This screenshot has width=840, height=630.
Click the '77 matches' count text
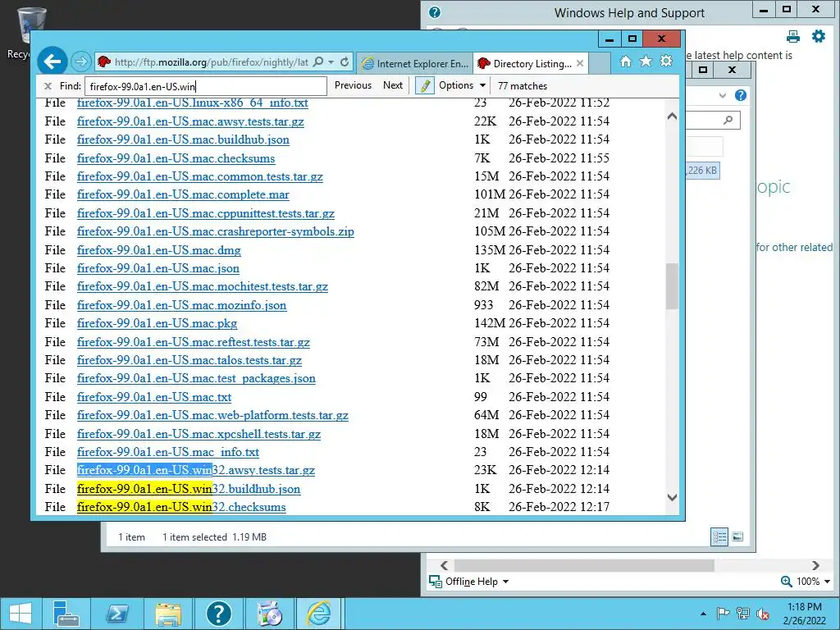[x=523, y=85]
